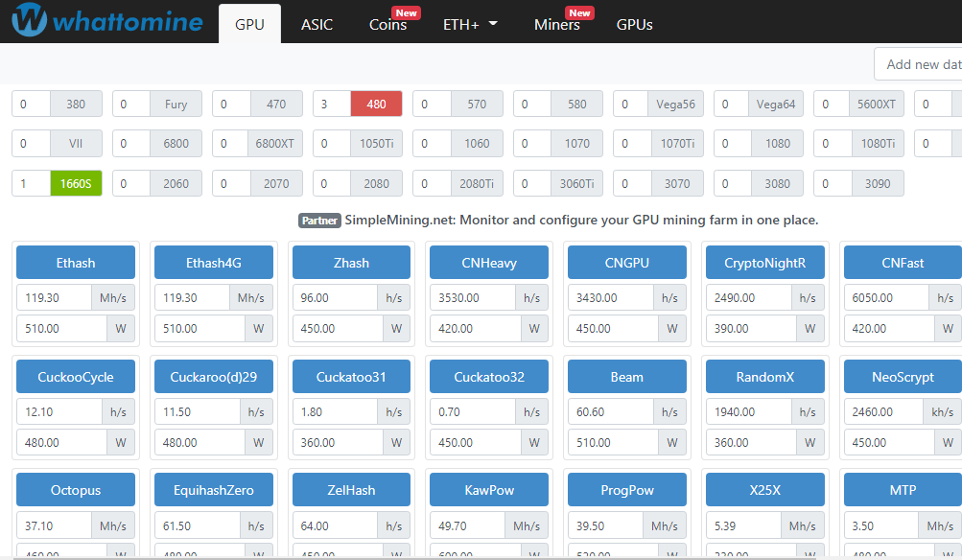Click the Octopus hashrate field 37.10
Image resolution: width=962 pixels, height=560 pixels.
point(54,525)
